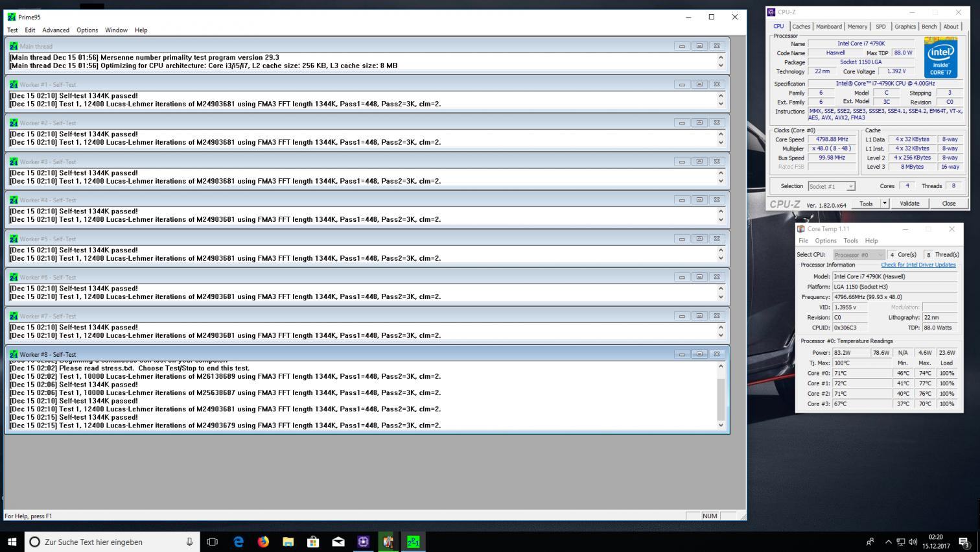Close the Worker #5 sub-window

(717, 239)
